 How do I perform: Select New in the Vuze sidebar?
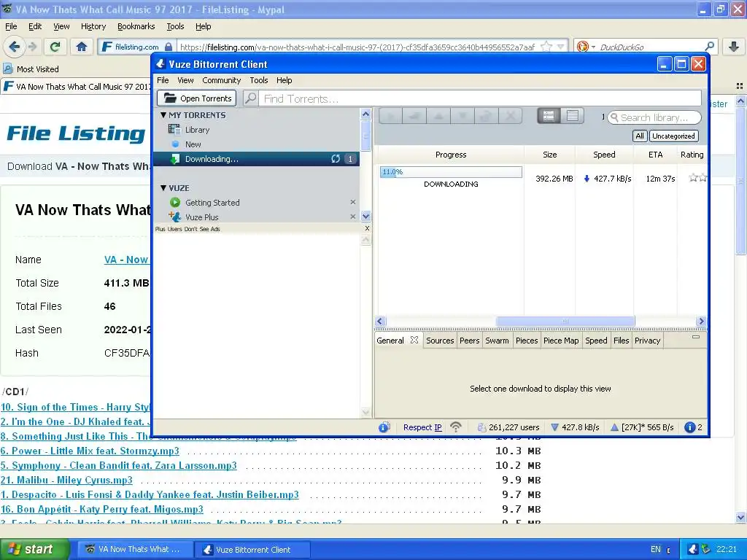[x=193, y=144]
